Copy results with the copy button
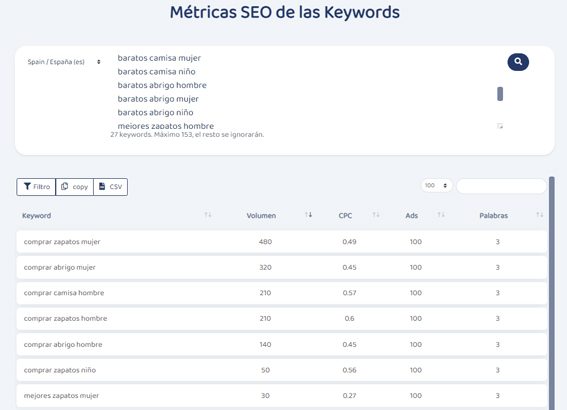 click(74, 187)
